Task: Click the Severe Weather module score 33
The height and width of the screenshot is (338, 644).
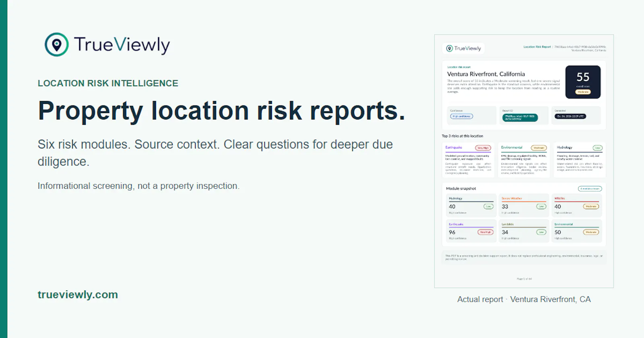Action: 505,206
